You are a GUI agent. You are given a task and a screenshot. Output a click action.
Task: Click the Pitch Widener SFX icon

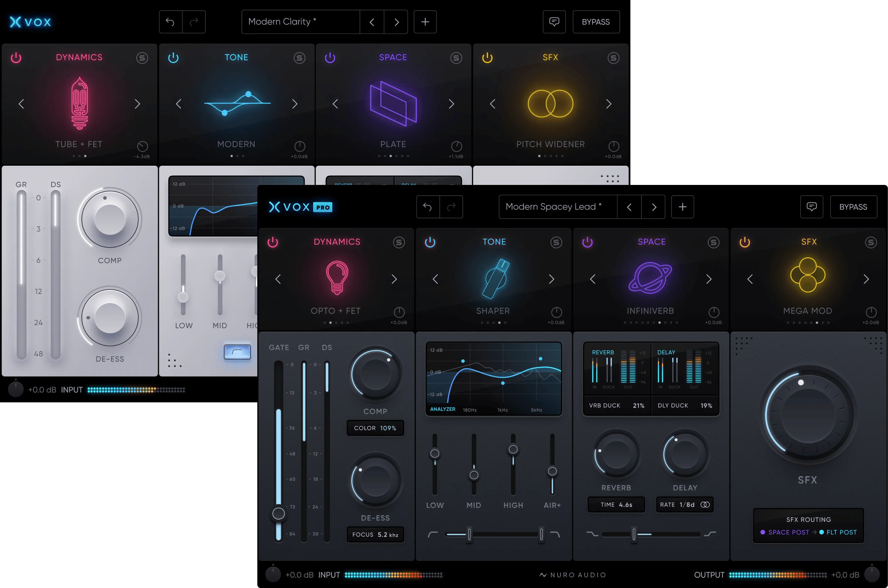tap(550, 104)
